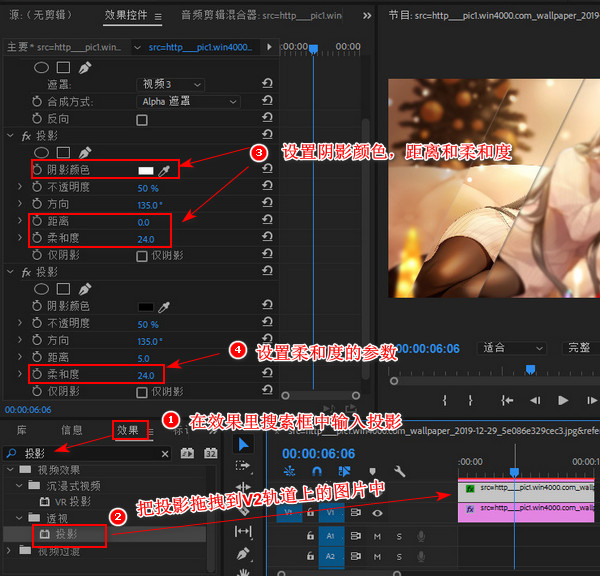This screenshot has height=576, width=600.
Task: Collapse the 视频效果 folder
Action: (10, 469)
